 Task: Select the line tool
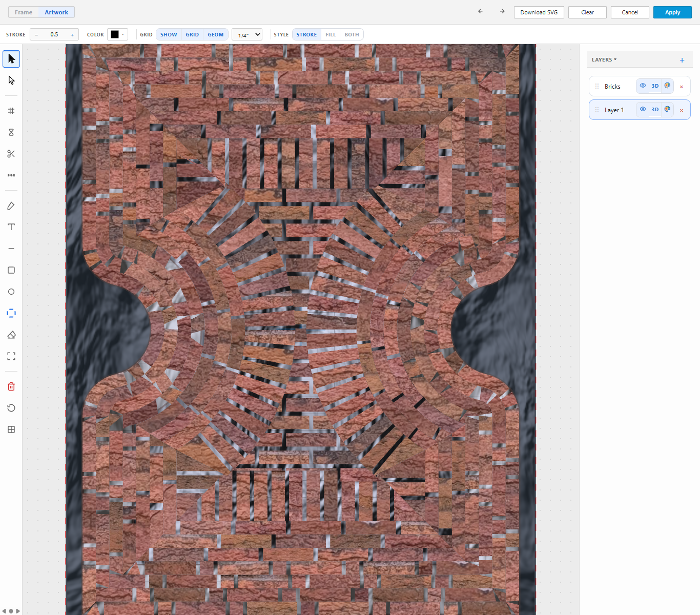click(11, 249)
